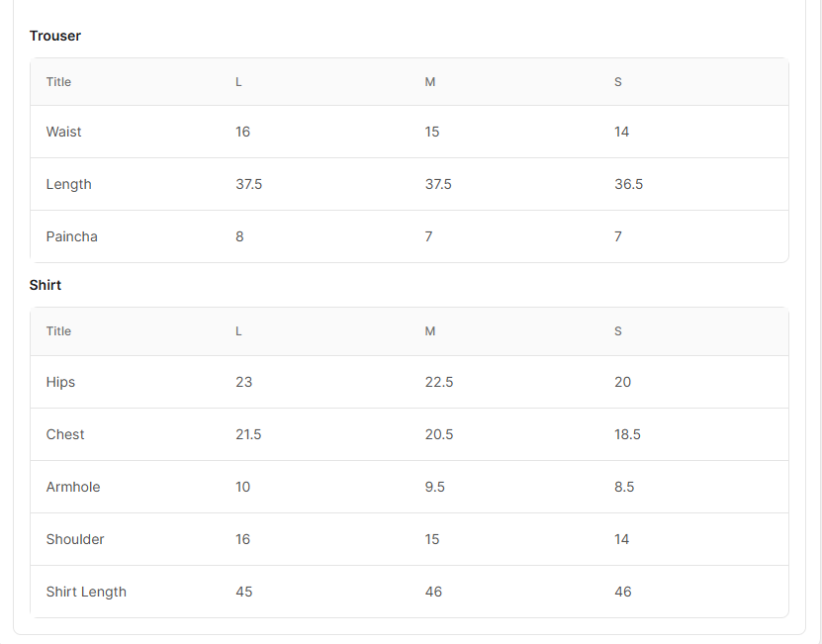Image resolution: width=822 pixels, height=644 pixels.
Task: Select the Trouser table S column header
Action: (x=618, y=82)
